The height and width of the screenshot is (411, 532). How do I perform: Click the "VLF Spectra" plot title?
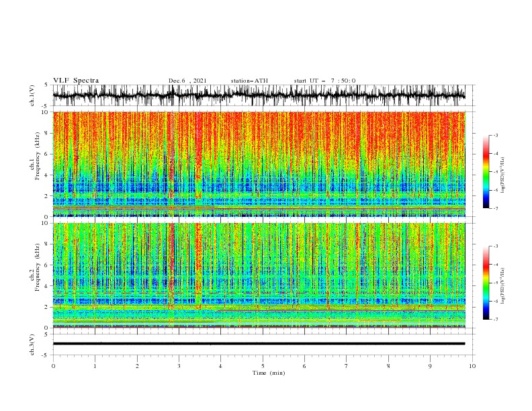(x=76, y=81)
